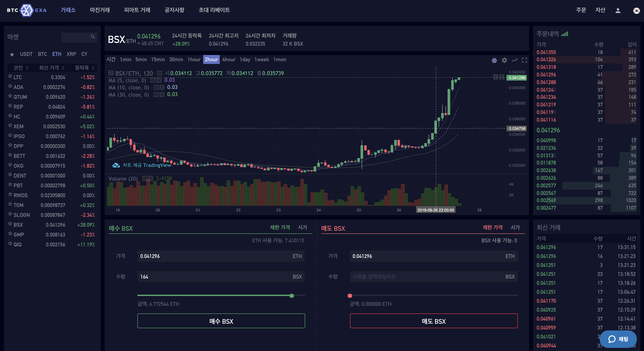Remove Volume (20) indicator
Image resolution: width=644 pixels, height=351 pixels.
coord(151,178)
